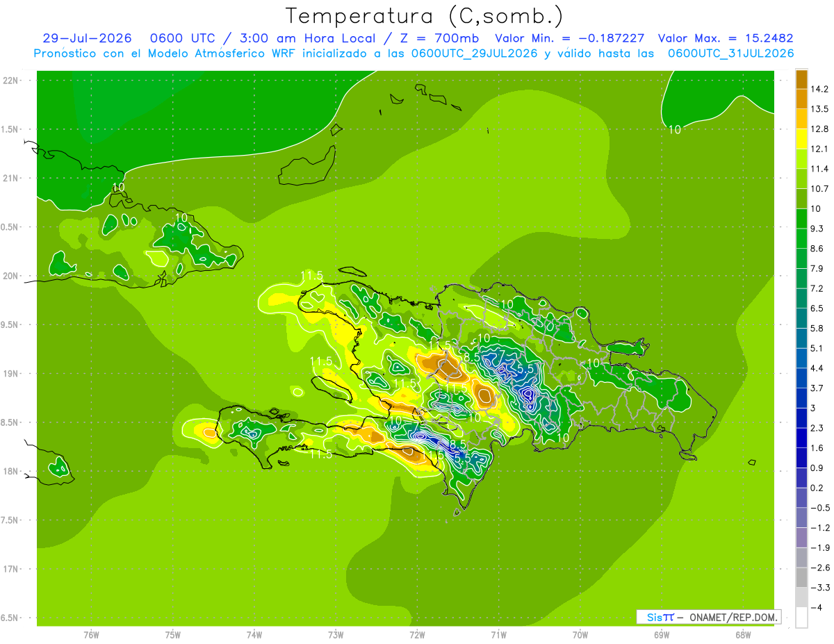Click the title 'Temperatura (C,somb.)'
This screenshot has width=834, height=644.
click(x=425, y=16)
